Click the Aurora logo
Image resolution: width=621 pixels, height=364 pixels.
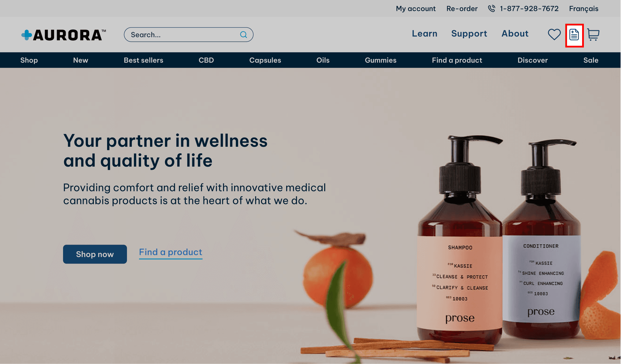coord(64,35)
